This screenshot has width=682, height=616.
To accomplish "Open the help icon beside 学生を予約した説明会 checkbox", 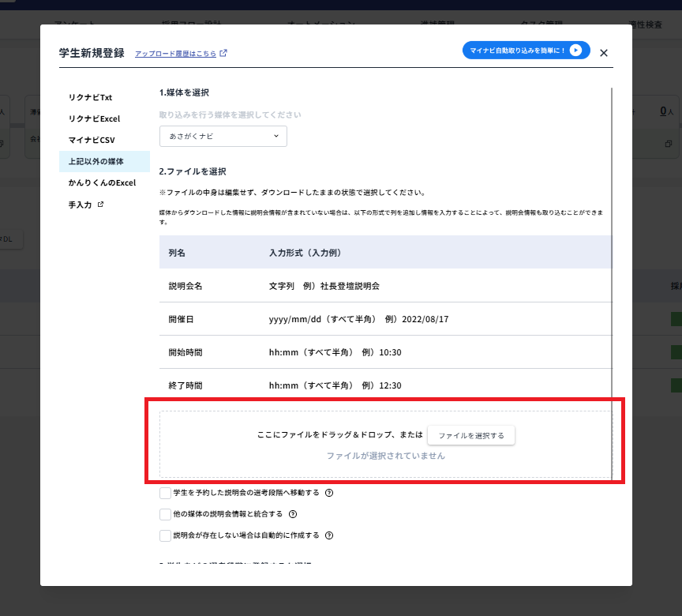I will coord(330,493).
